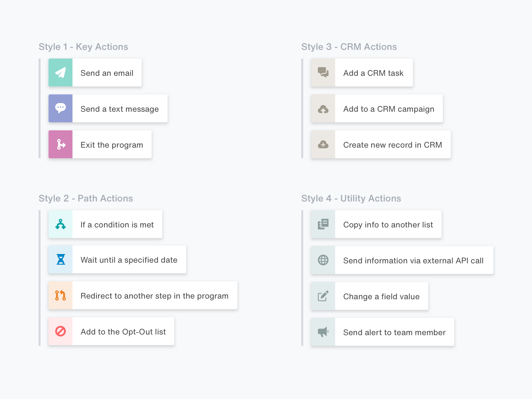Screen dimensions: 532x399
Task: Click the Style 2 Path Actions heading
Action: point(86,198)
